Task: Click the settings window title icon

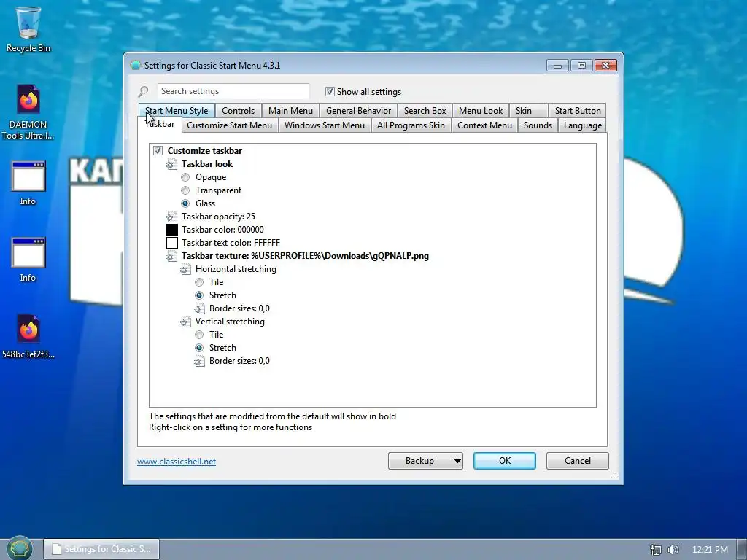Action: (x=135, y=65)
